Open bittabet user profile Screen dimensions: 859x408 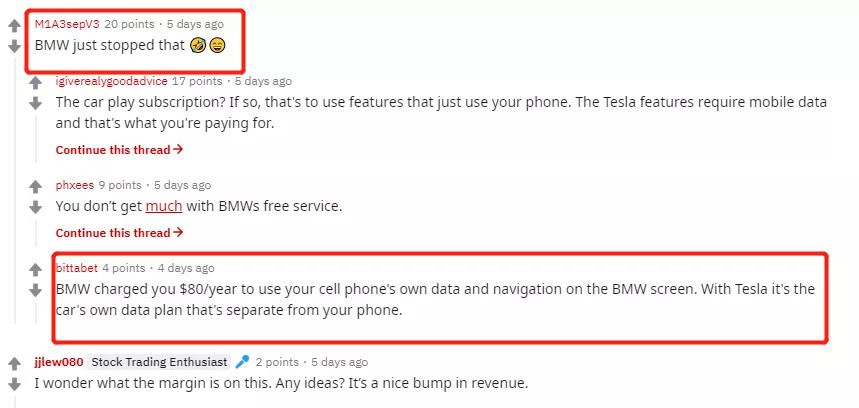coord(77,268)
